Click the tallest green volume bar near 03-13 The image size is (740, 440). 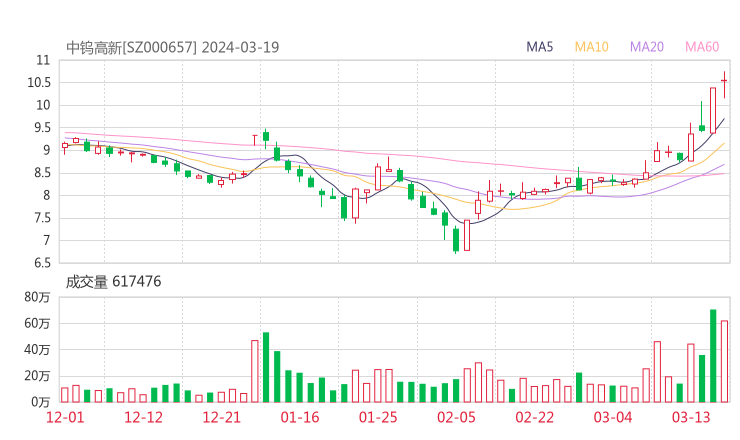click(x=713, y=356)
